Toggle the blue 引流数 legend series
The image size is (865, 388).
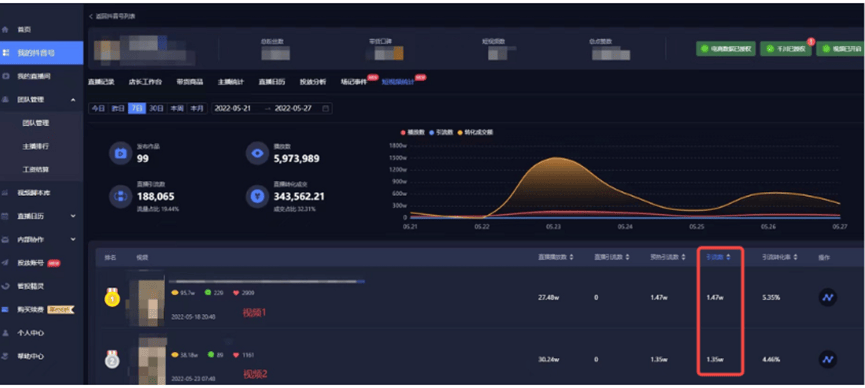441,132
